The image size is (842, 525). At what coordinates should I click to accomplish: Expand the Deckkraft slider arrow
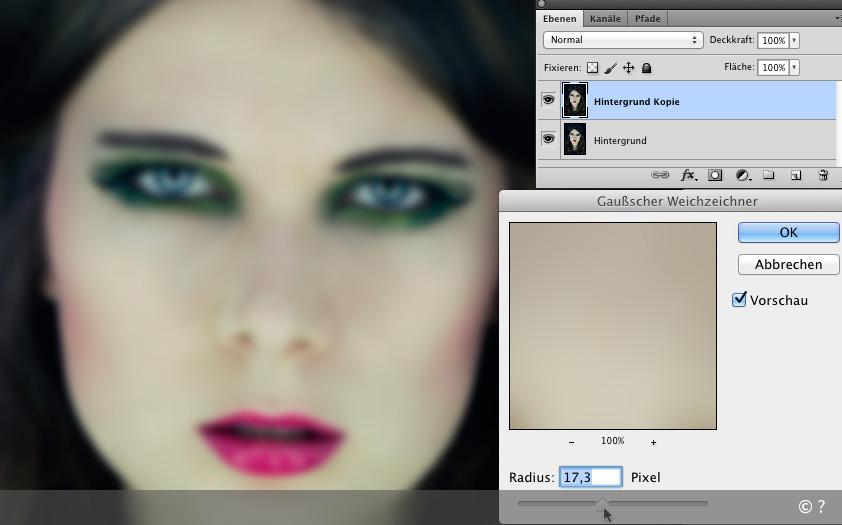click(794, 40)
